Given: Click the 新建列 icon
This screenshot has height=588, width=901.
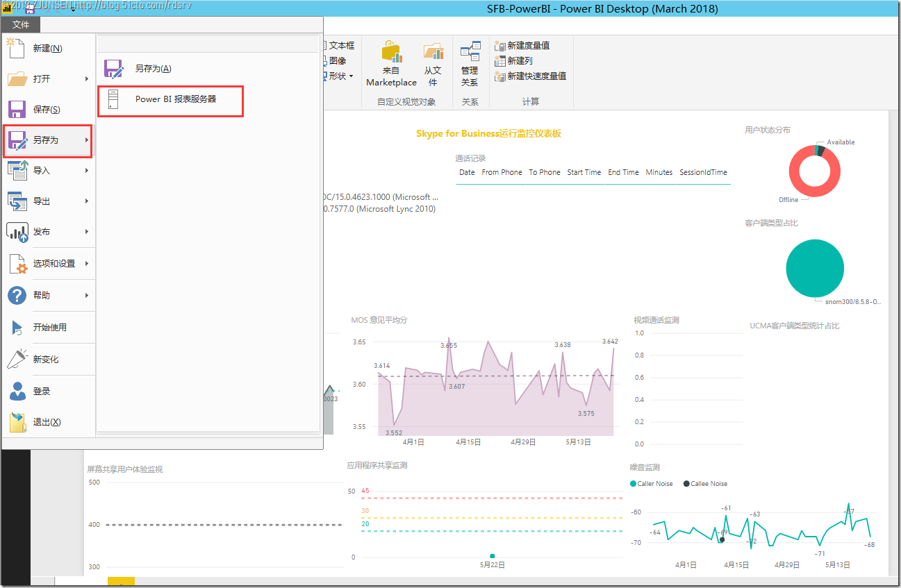Looking at the screenshot, I should pyautogui.click(x=500, y=61).
